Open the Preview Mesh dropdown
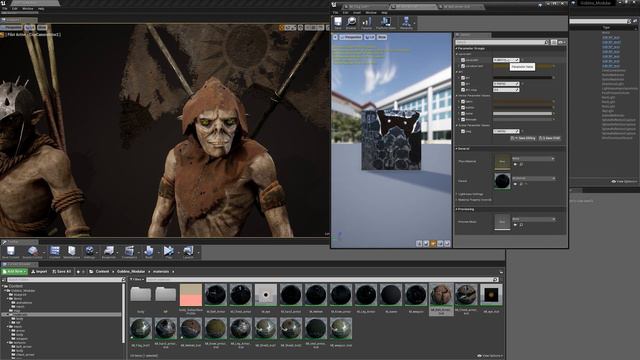640x360 pixels. 533,219
